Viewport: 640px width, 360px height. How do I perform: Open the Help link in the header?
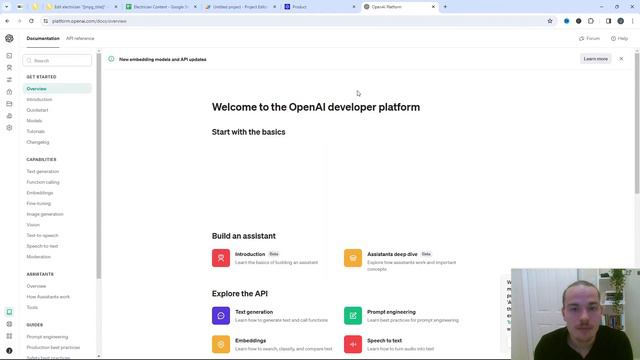tap(619, 38)
